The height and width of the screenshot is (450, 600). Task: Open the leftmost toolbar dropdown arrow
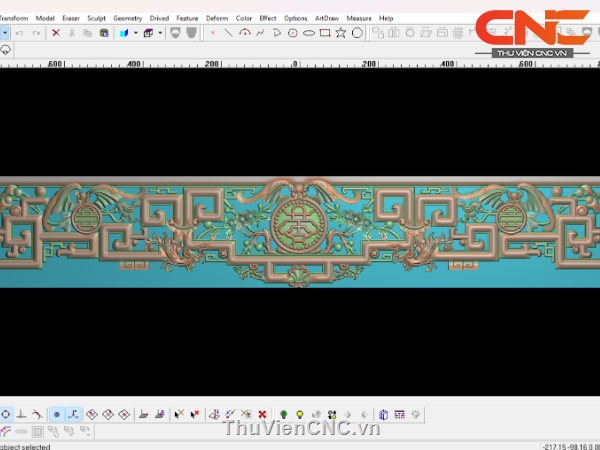[5, 33]
